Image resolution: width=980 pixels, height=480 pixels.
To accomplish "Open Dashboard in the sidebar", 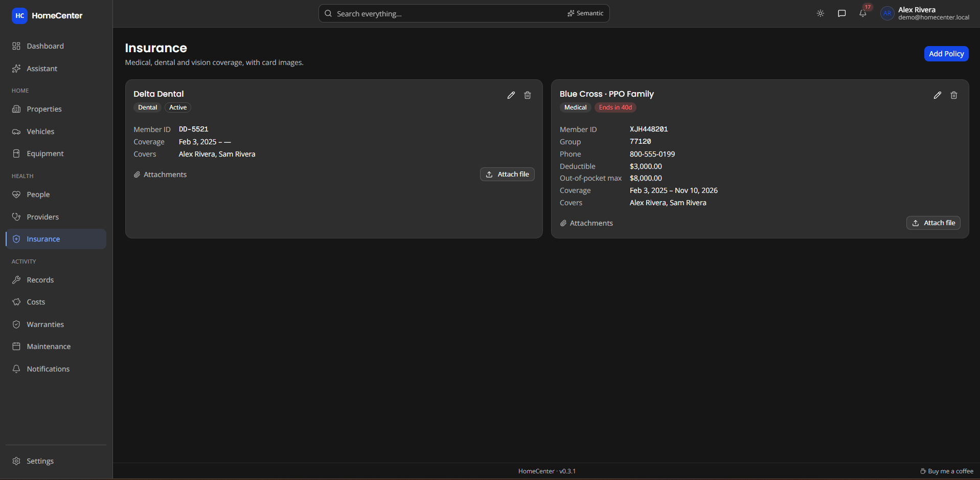I will [x=56, y=46].
